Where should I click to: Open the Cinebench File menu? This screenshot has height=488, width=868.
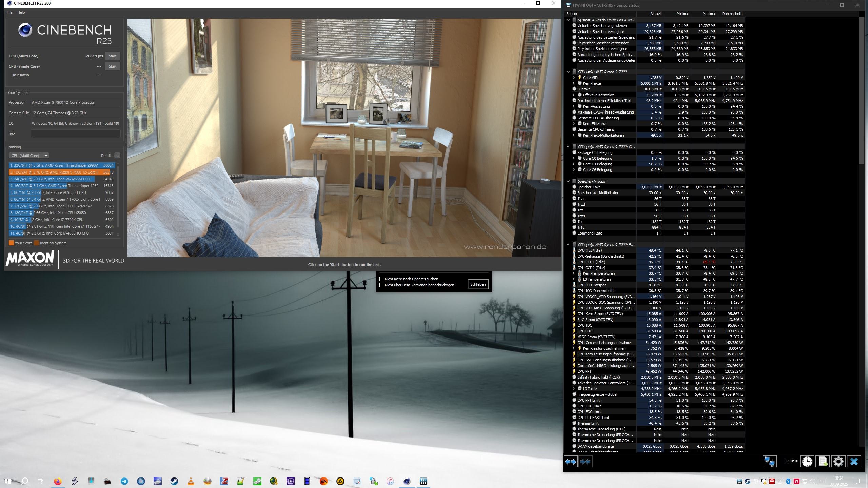click(9, 12)
